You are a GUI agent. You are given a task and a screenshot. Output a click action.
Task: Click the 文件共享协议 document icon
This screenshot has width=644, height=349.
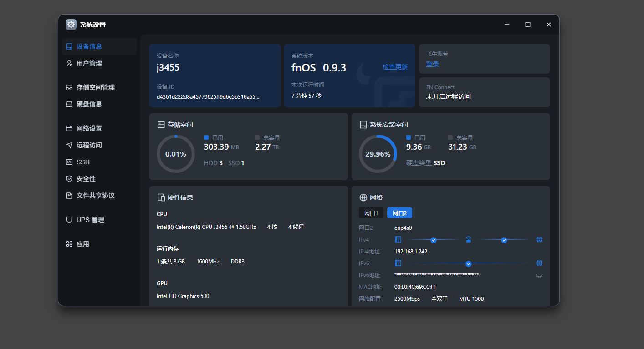click(x=69, y=196)
